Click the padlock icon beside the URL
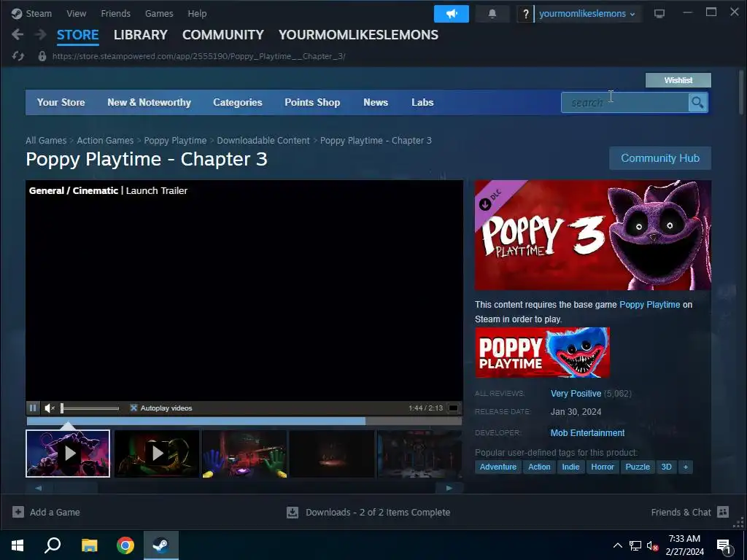 coord(42,56)
